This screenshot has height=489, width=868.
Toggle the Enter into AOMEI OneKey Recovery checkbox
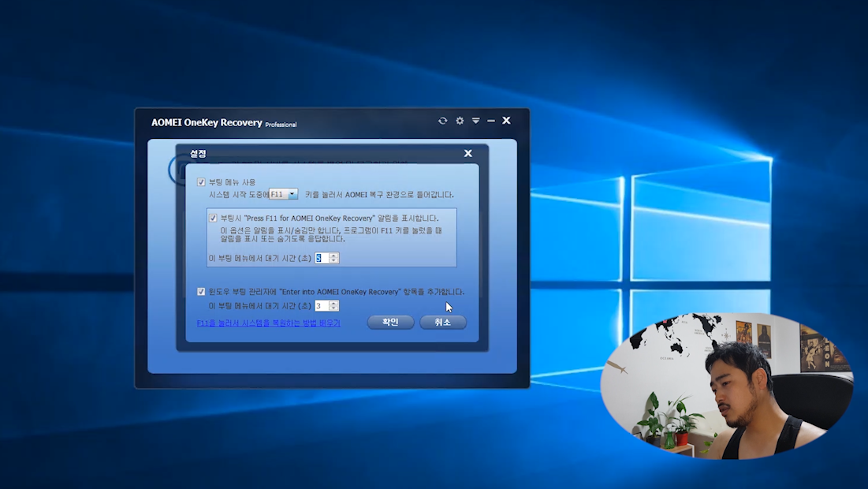pos(201,291)
